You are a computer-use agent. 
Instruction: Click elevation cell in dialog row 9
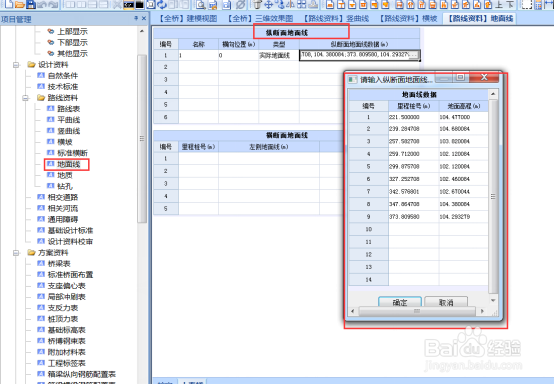click(x=463, y=217)
